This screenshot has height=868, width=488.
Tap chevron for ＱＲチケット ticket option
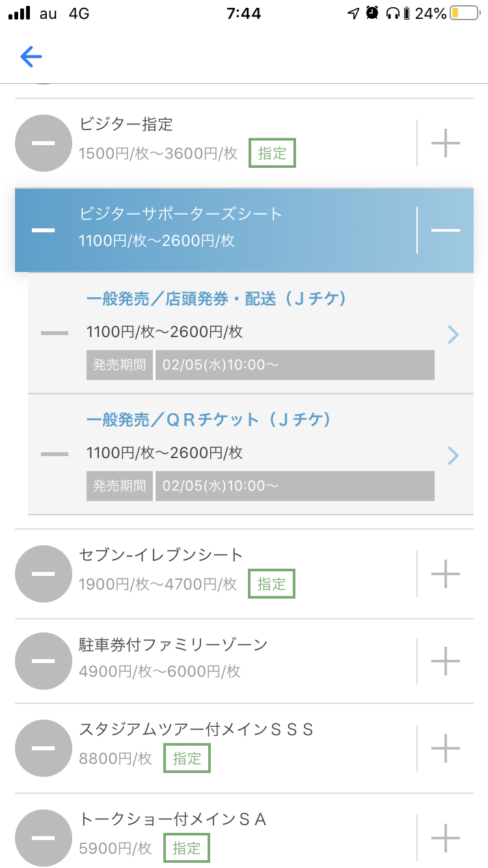[x=454, y=455]
